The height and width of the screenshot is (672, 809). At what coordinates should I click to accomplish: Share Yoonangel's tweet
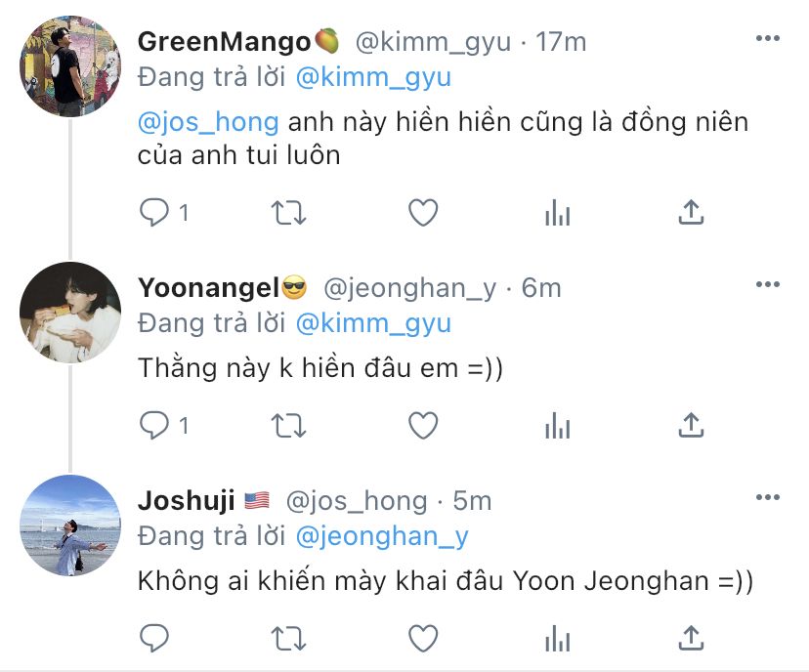692,426
